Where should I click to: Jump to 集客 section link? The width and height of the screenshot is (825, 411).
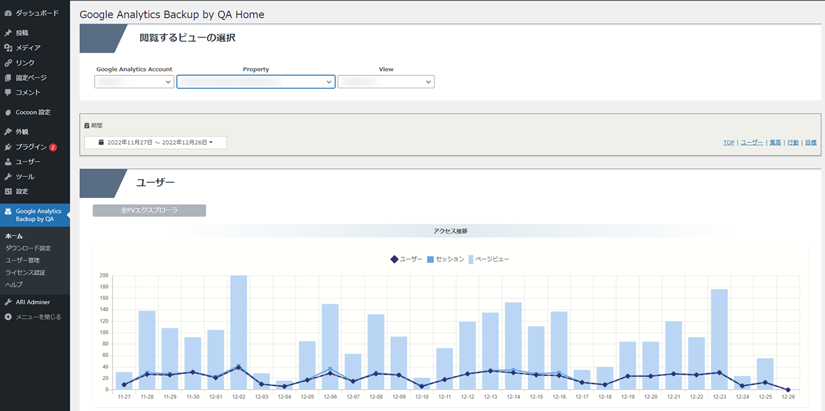[775, 143]
